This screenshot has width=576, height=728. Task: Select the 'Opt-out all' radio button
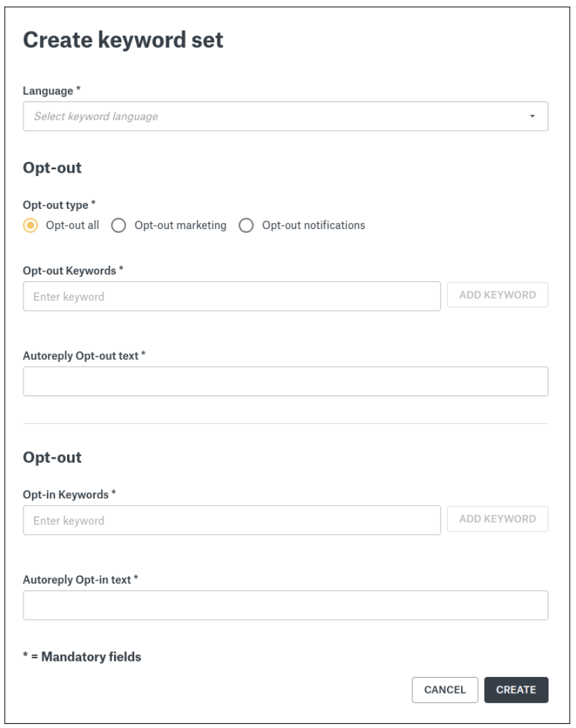click(x=30, y=226)
